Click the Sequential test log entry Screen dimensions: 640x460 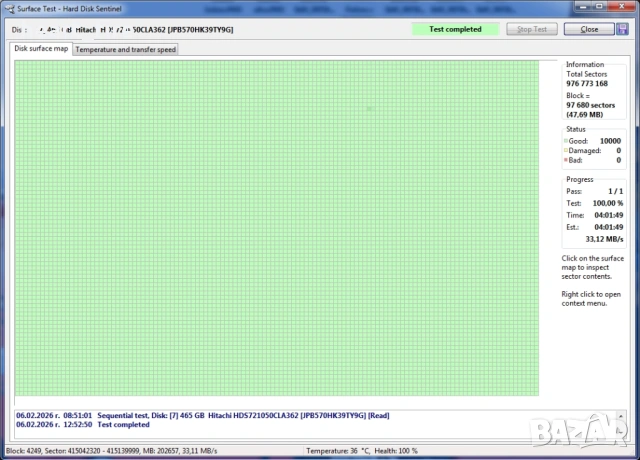200,414
